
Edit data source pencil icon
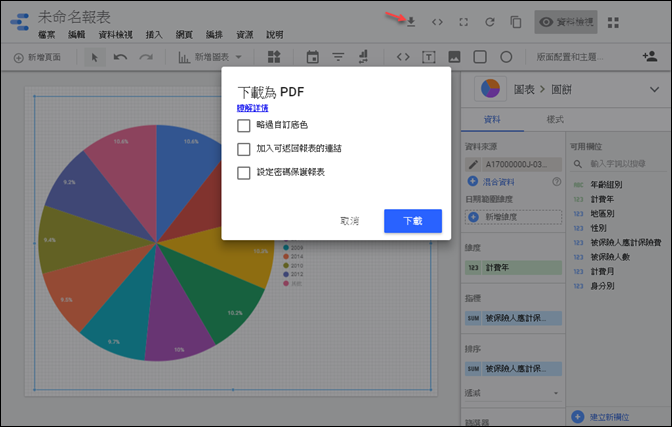(x=473, y=164)
